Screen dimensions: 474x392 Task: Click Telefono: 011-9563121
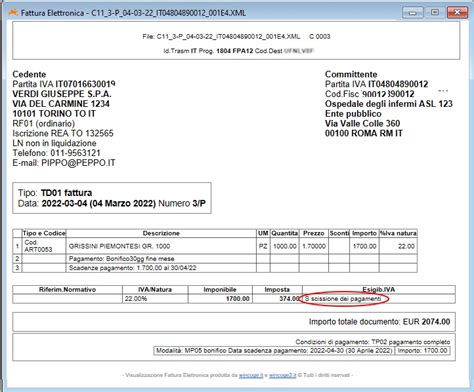click(x=56, y=153)
